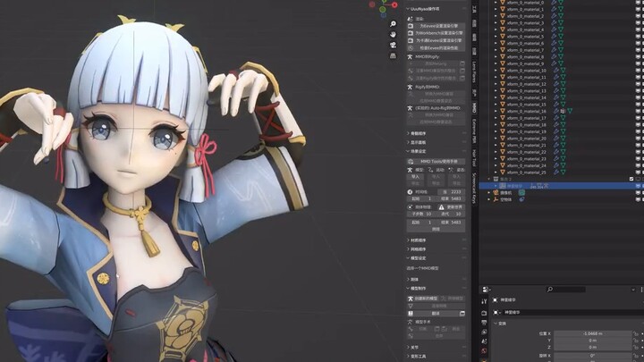644x362 pixels.
Task: Click the search magnifier in properties editor header
Action: (x=550, y=290)
